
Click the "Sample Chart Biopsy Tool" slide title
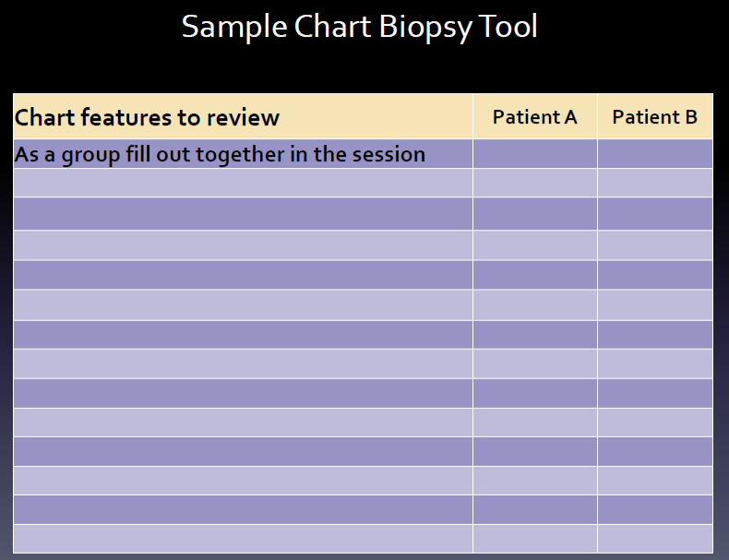[x=359, y=27]
